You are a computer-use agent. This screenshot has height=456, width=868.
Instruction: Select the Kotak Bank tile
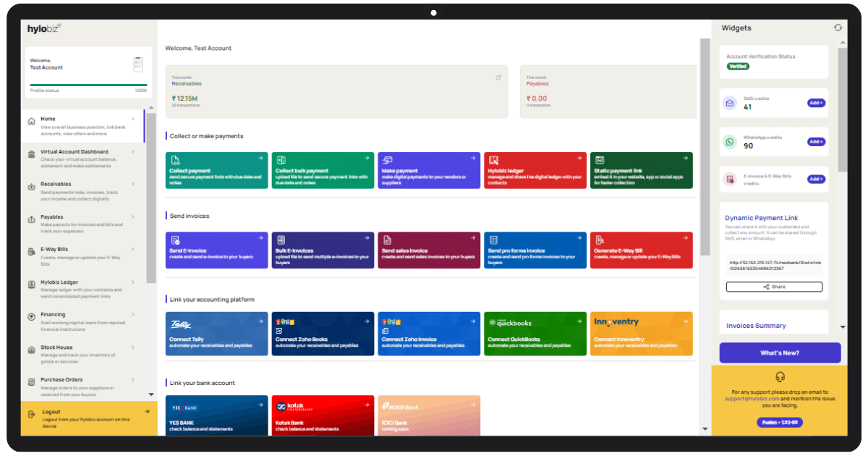pyautogui.click(x=323, y=415)
